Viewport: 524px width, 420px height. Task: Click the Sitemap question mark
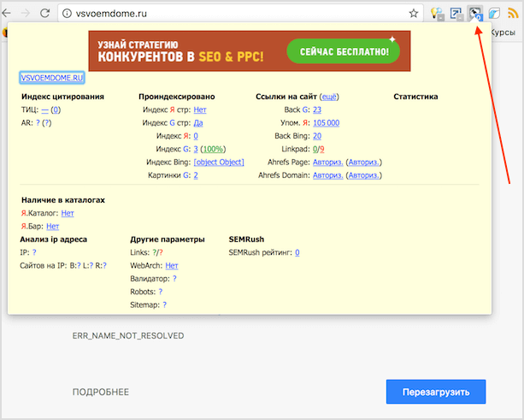[x=164, y=305]
